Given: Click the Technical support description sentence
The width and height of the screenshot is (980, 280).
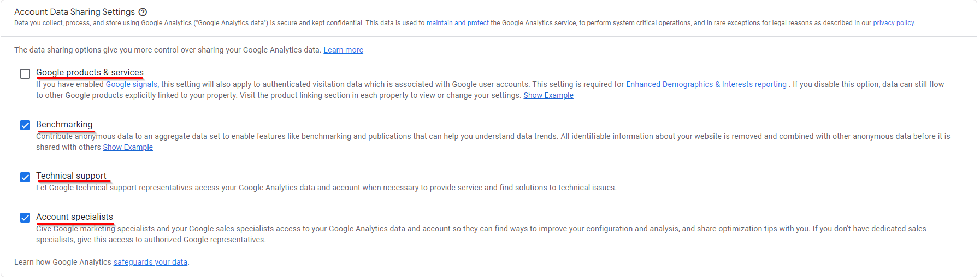Looking at the screenshot, I should pos(326,188).
